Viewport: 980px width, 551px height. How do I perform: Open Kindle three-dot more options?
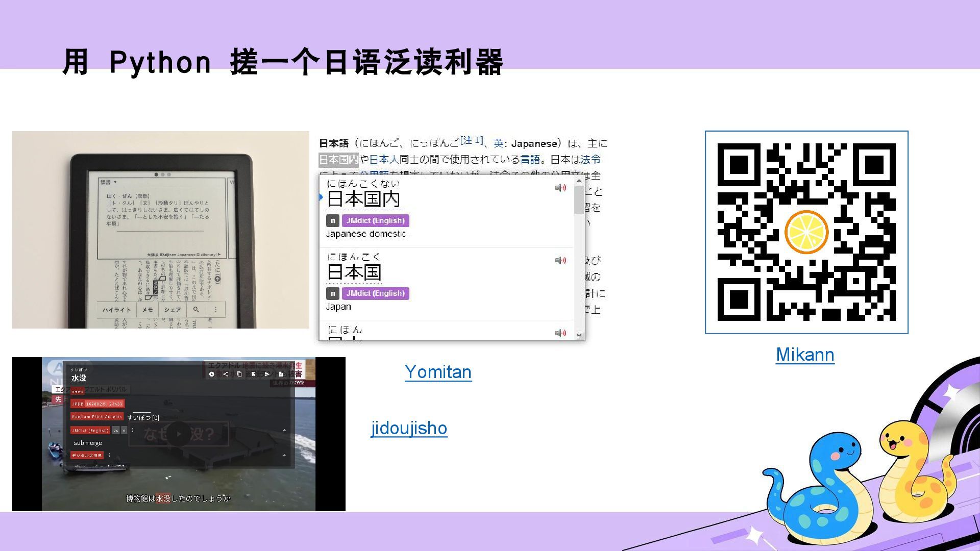pyautogui.click(x=216, y=310)
